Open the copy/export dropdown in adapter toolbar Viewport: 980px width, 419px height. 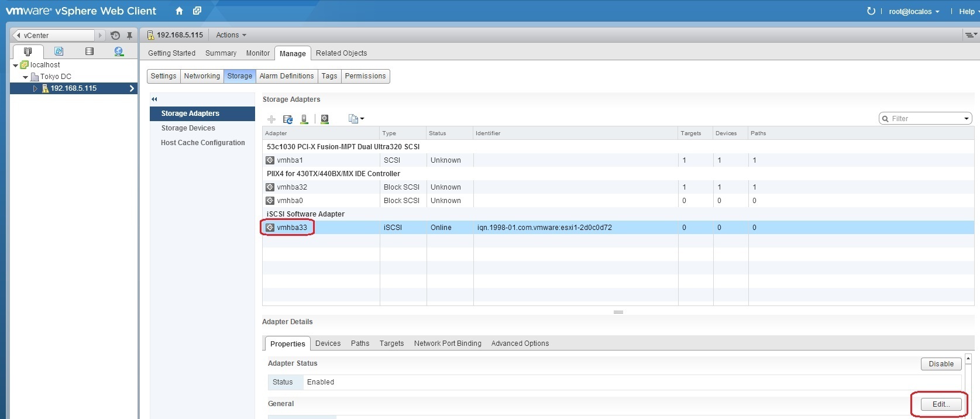tap(356, 119)
